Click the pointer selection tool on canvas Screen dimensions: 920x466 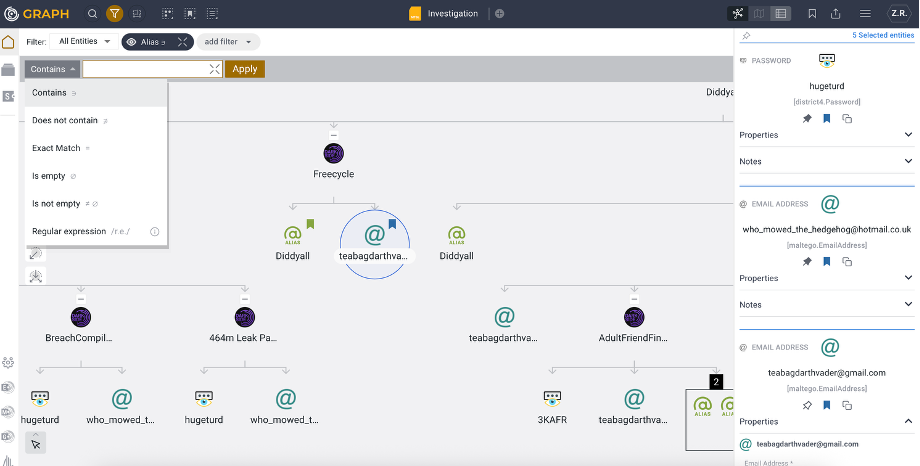(x=35, y=443)
